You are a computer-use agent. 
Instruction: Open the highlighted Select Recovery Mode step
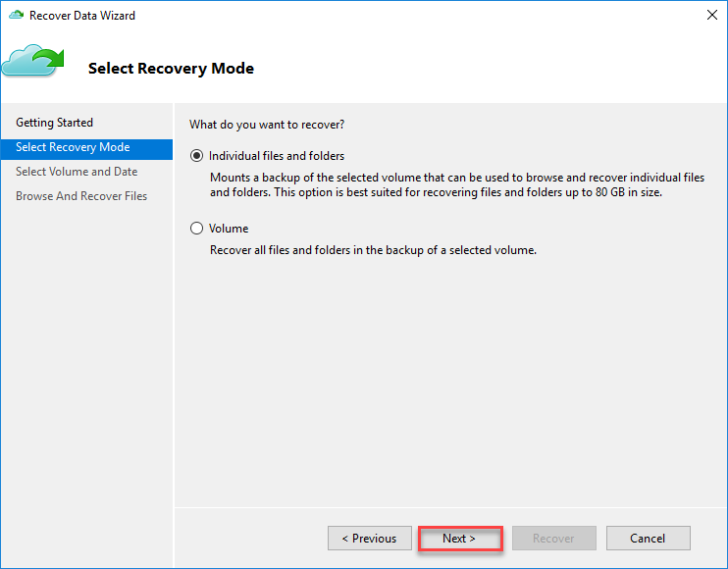coord(73,147)
